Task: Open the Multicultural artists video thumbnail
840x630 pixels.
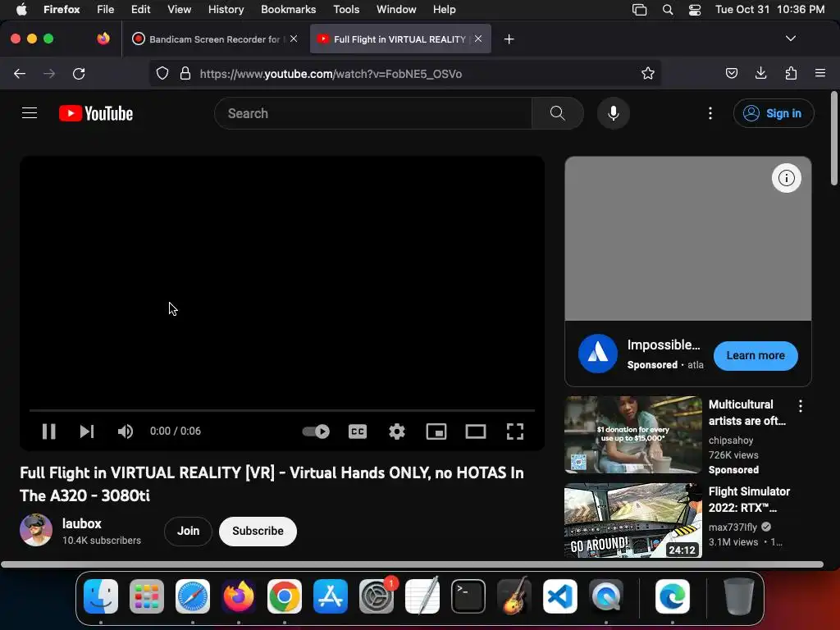Action: (632, 435)
